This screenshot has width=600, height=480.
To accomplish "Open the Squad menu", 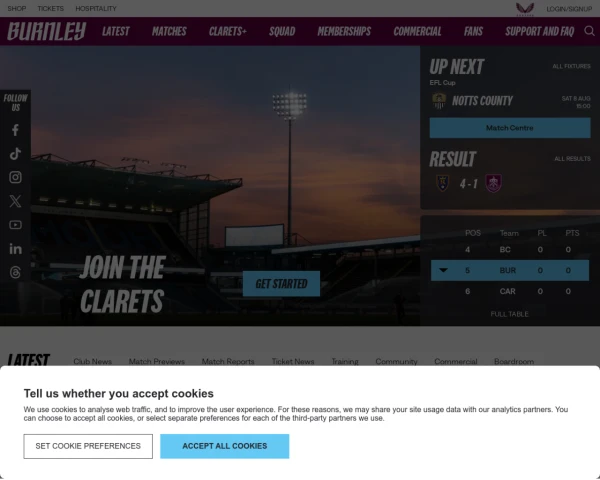I will click(282, 31).
